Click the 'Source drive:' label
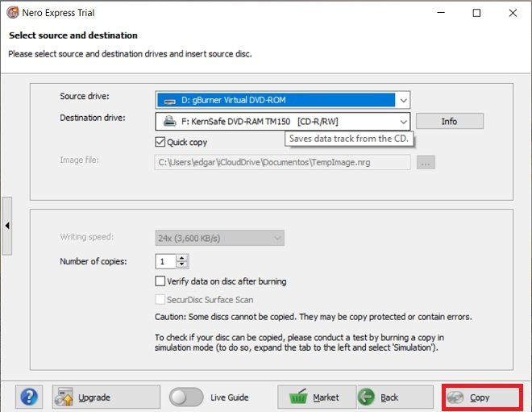The image size is (532, 412). point(85,96)
